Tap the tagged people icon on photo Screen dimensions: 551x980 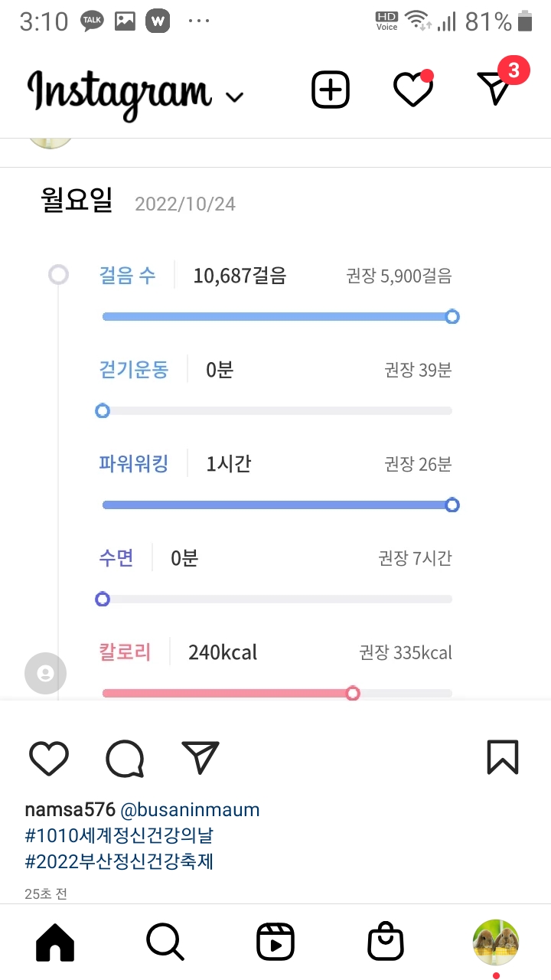pos(45,674)
